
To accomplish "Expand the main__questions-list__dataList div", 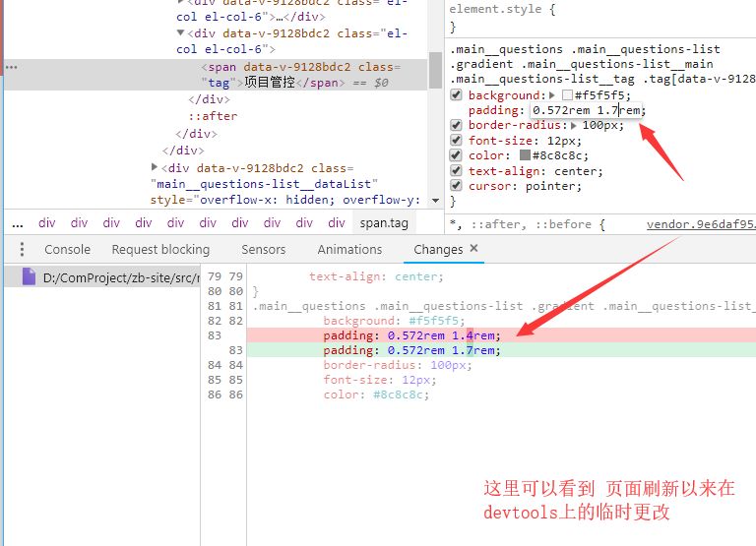I will (155, 167).
